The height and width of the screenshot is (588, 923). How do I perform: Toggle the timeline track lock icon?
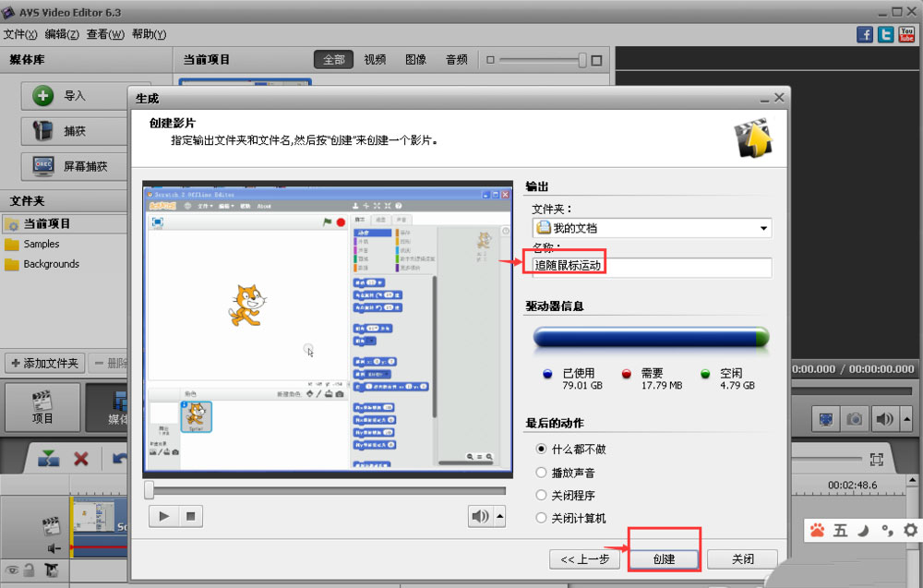click(29, 570)
